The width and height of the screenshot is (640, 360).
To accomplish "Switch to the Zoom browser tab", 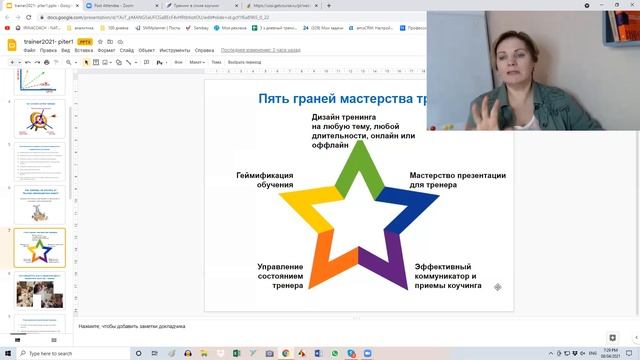I will (122, 6).
